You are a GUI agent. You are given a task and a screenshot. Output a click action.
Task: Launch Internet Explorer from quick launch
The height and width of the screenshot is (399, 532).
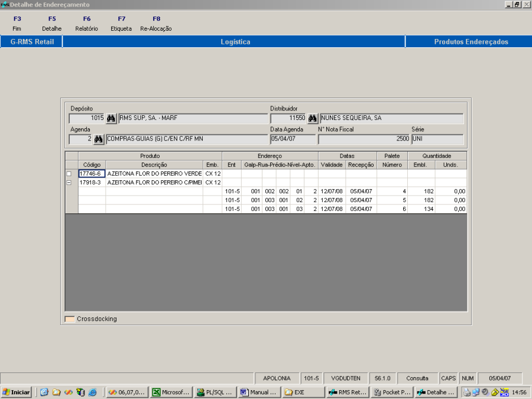tap(92, 392)
